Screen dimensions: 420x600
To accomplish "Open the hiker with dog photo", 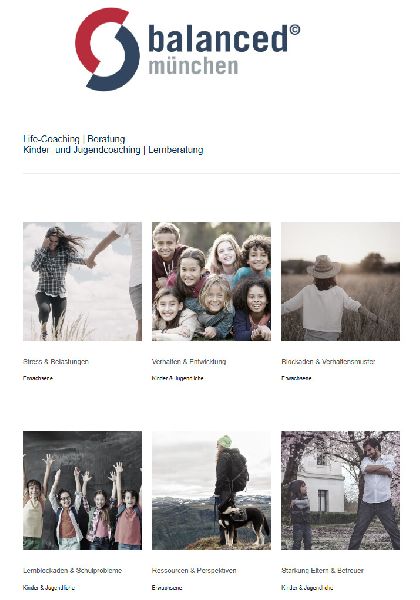I will (211, 490).
